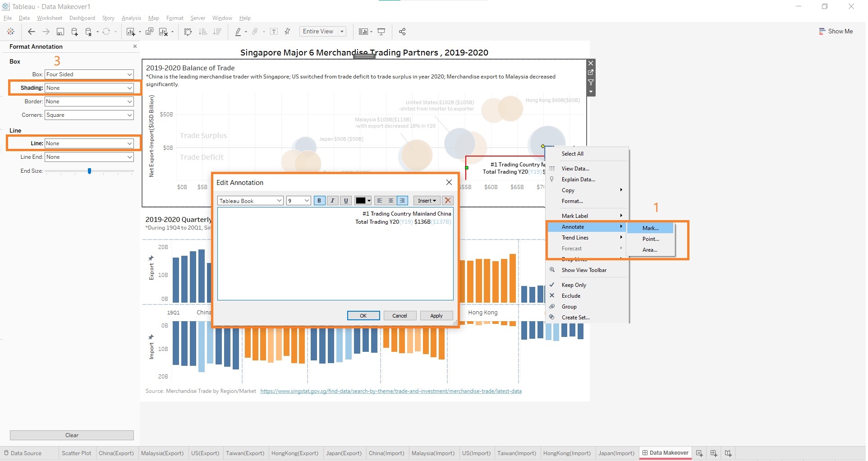Click the Refresh/Run Update icon

[106, 32]
